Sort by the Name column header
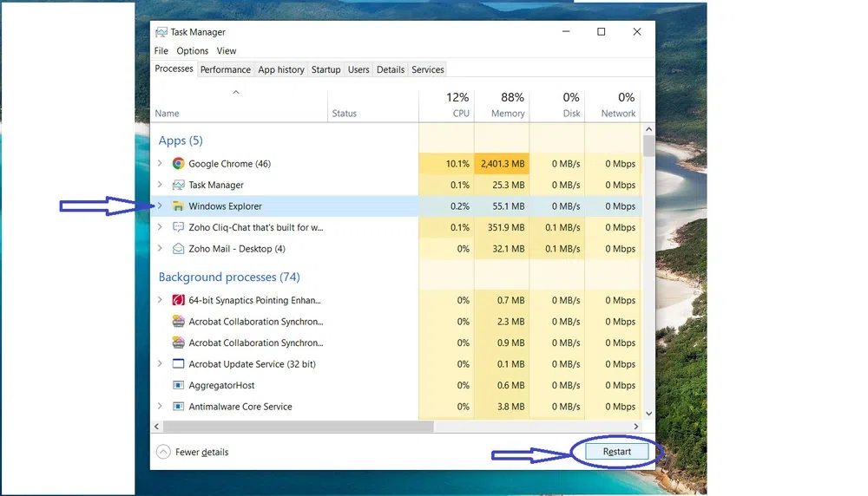This screenshot has height=496, width=868. (240, 105)
